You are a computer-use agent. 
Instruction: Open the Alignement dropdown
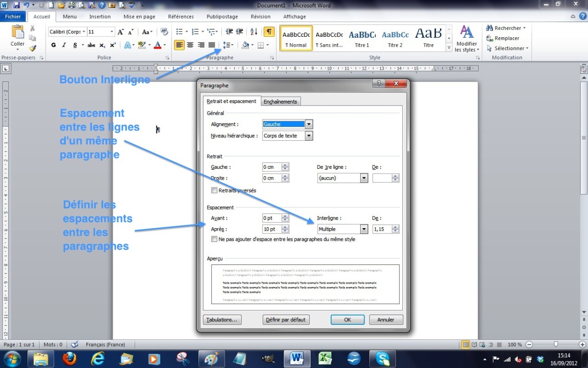coord(309,124)
